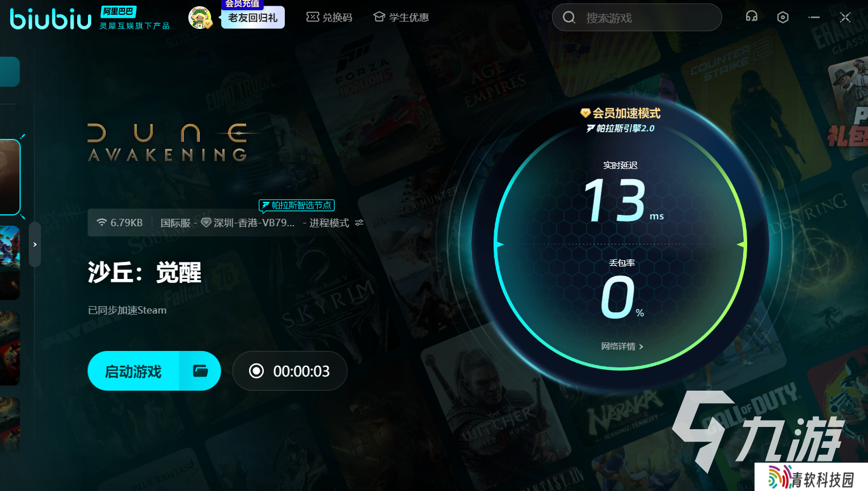Minimize the biubiu window
The width and height of the screenshot is (868, 491).
(x=814, y=18)
